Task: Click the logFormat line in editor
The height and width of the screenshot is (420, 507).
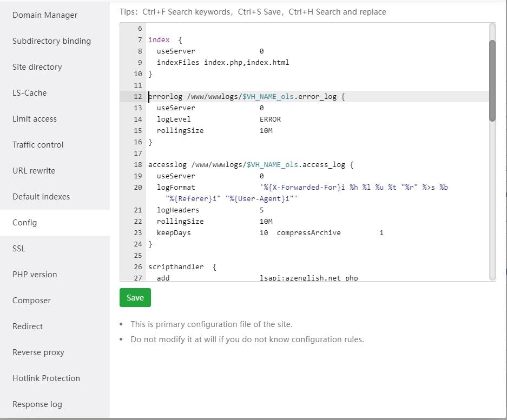Action: pyautogui.click(x=175, y=188)
